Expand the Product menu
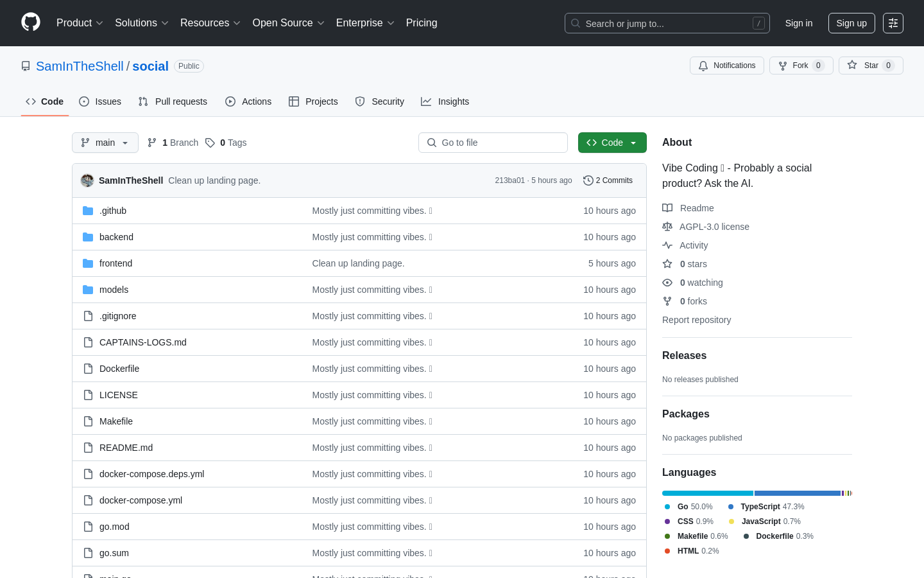924x578 pixels. point(80,23)
